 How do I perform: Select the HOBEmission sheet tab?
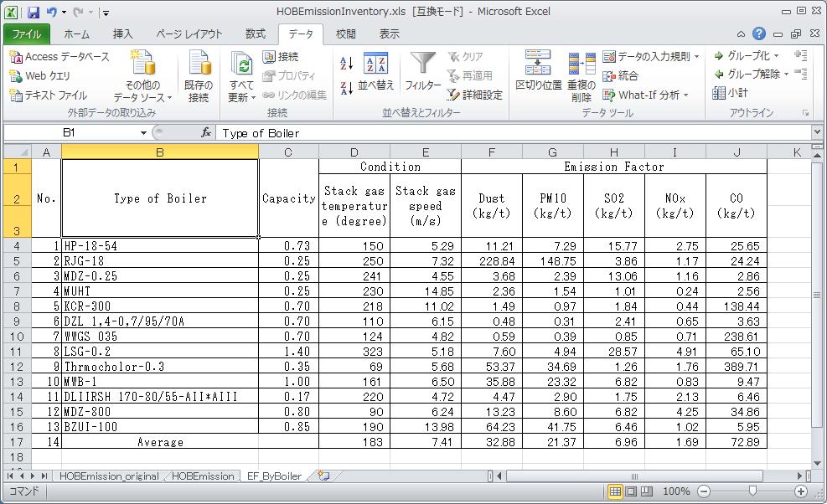[x=203, y=476]
